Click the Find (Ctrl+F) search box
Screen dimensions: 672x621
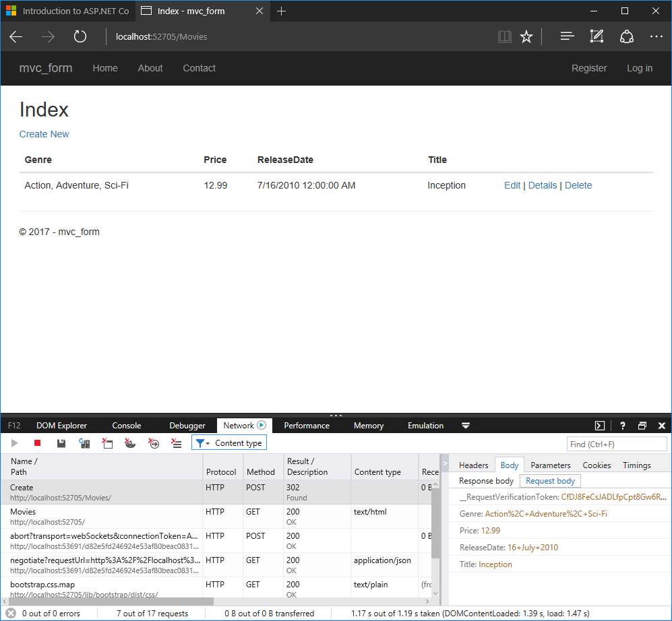tap(616, 444)
